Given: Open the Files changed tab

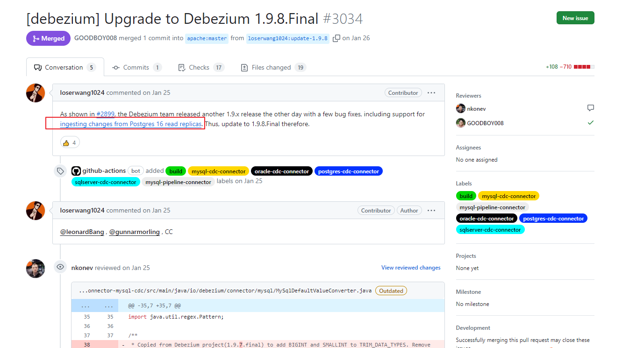Looking at the screenshot, I should [273, 67].
